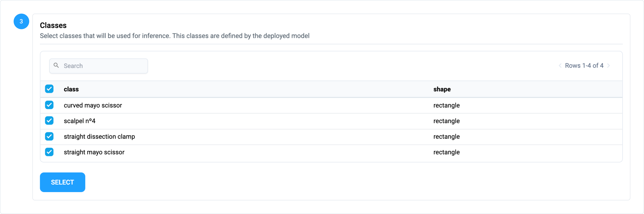Click straight dissection clamp class name

click(x=99, y=137)
